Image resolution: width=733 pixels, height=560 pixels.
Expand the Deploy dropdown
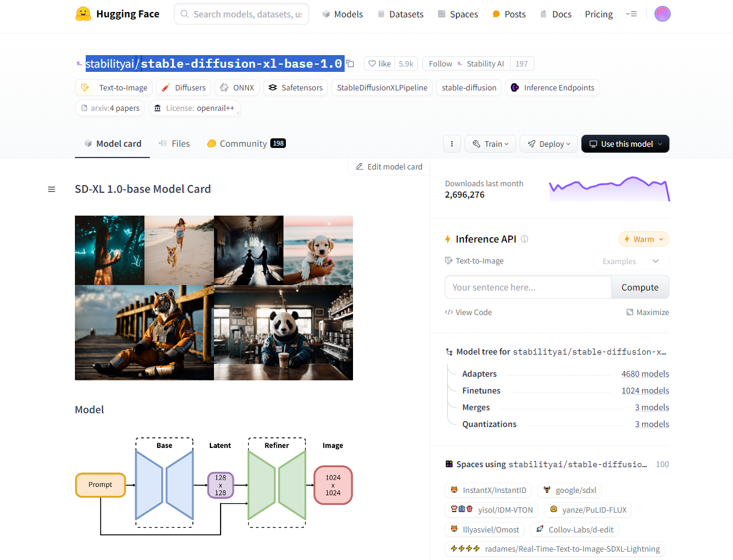549,144
